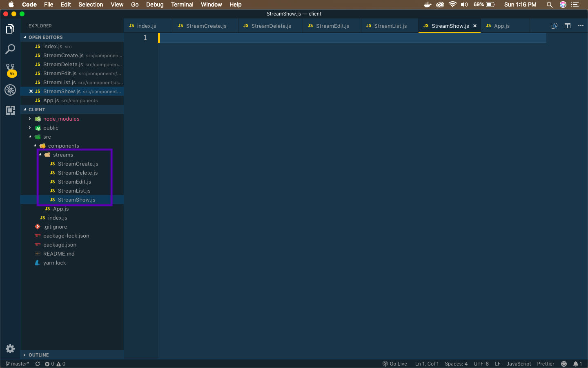Open the Debug menu
Viewport: 588px width, 368px height.
coord(155,4)
